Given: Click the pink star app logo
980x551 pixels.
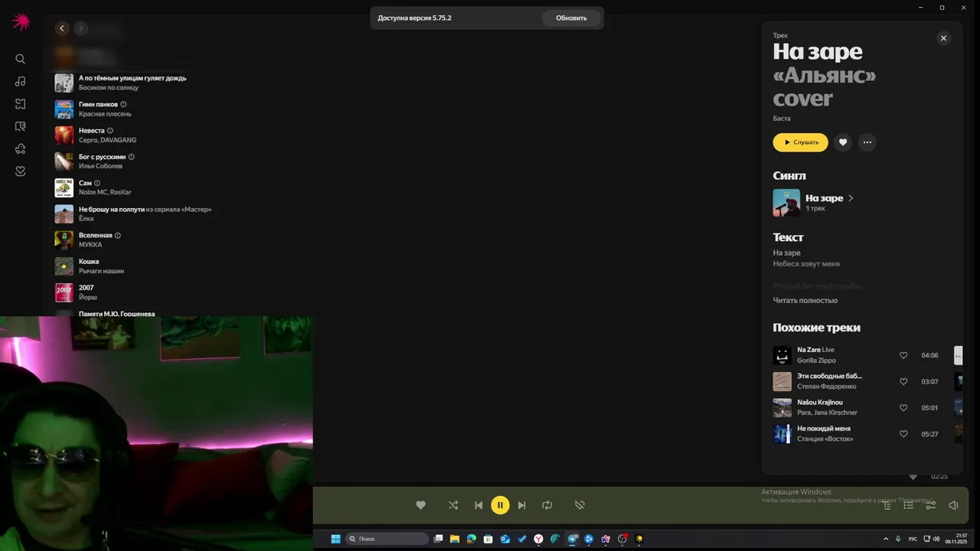Looking at the screenshot, I should point(21,21).
